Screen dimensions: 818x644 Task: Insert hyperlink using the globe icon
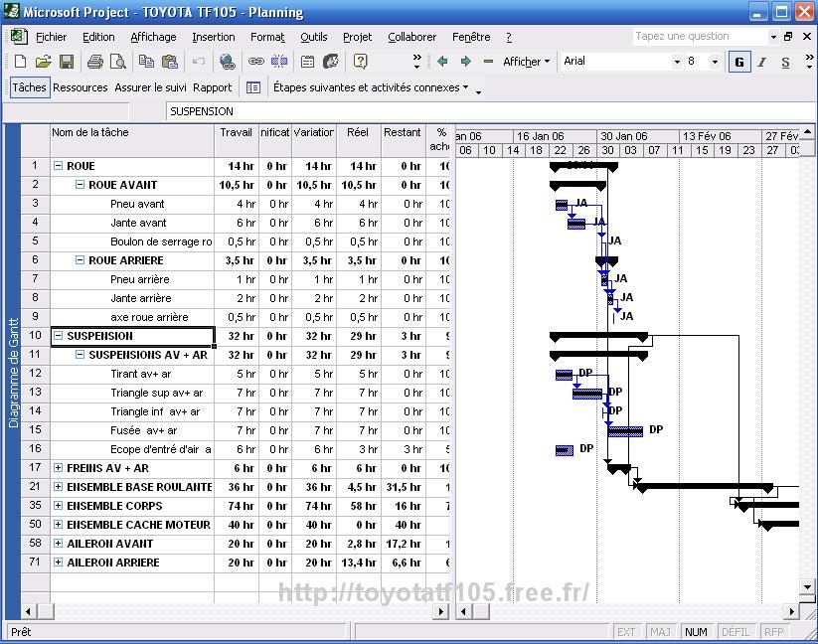pyautogui.click(x=228, y=62)
